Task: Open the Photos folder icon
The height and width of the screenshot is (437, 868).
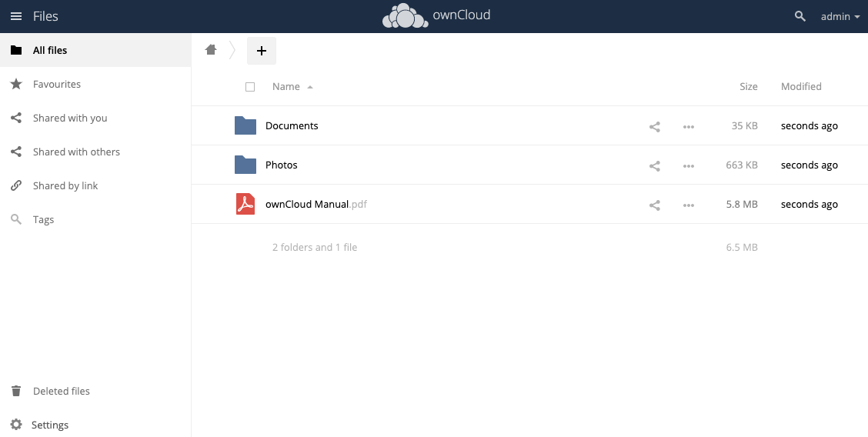Action: pos(245,165)
